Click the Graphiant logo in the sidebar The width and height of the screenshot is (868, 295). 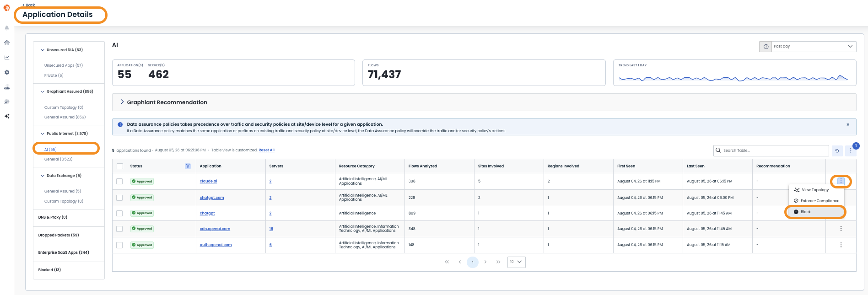pos(7,8)
